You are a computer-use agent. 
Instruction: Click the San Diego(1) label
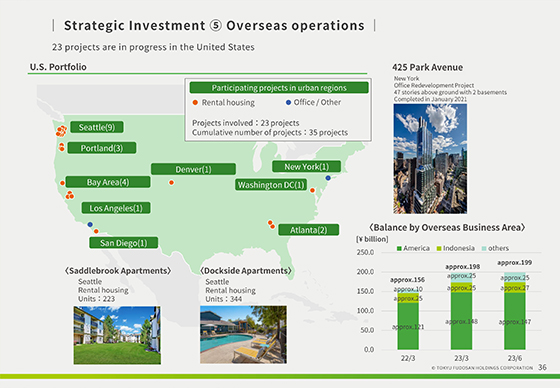click(124, 243)
